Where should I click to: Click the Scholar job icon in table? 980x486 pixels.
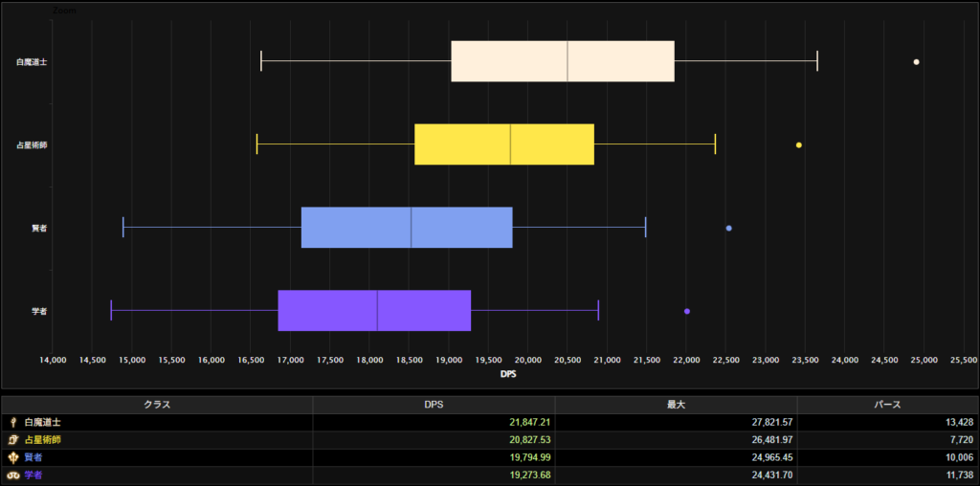13,475
